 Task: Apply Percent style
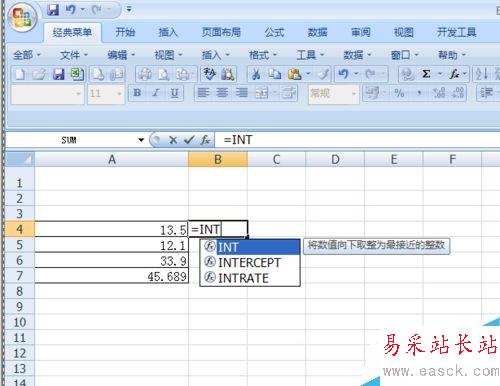coord(399,93)
